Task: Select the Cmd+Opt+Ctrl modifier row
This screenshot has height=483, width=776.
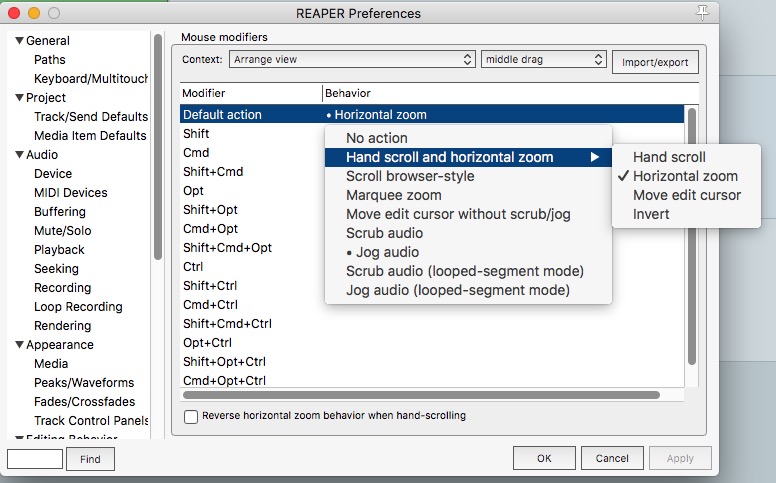Action: (x=224, y=381)
